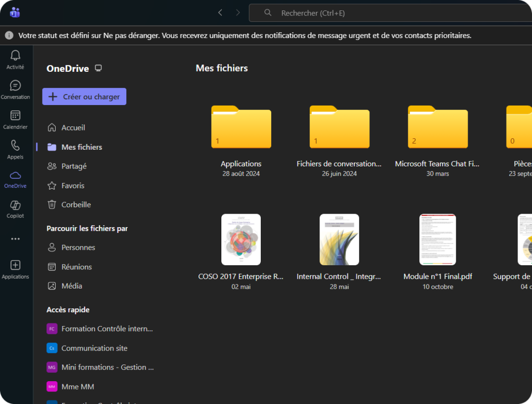
Task: Open Module n°1 Final.pdf thumbnail
Action: click(437, 240)
